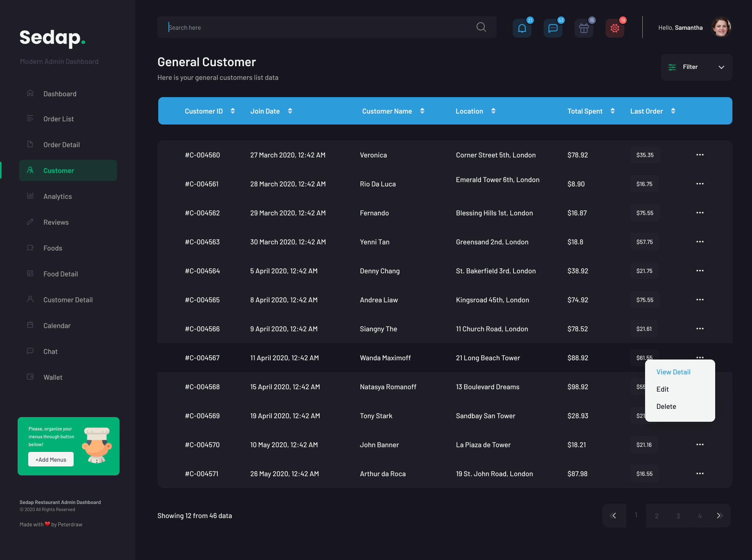Click the gift box icon

pyautogui.click(x=584, y=28)
